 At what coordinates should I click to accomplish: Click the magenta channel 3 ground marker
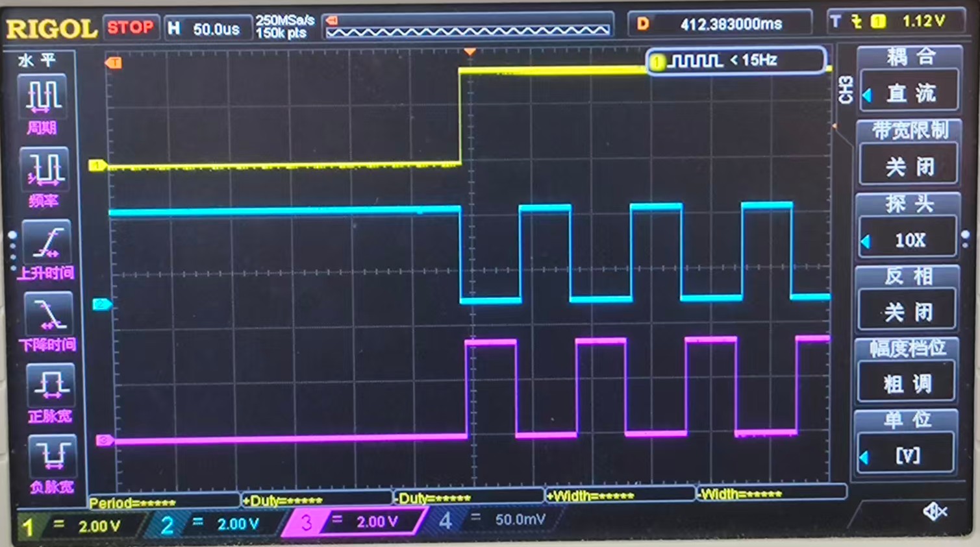tap(105, 440)
